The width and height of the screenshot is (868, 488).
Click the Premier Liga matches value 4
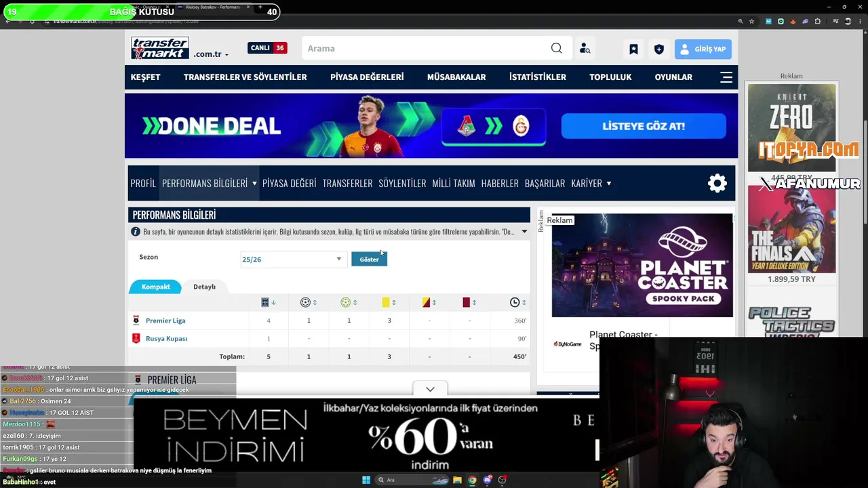click(269, 321)
